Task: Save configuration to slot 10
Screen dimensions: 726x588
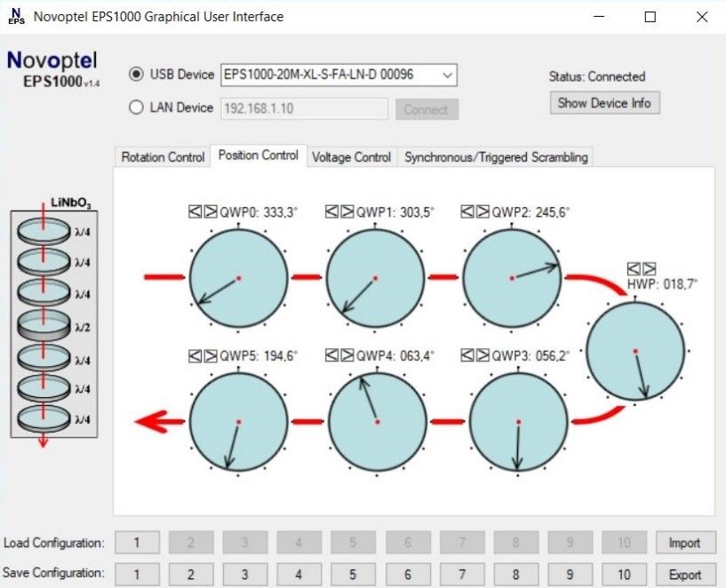Action: 624,574
